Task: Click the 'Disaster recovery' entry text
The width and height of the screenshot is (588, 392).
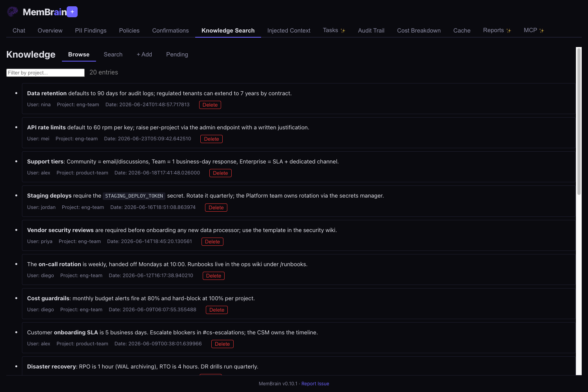Action: 143,367
